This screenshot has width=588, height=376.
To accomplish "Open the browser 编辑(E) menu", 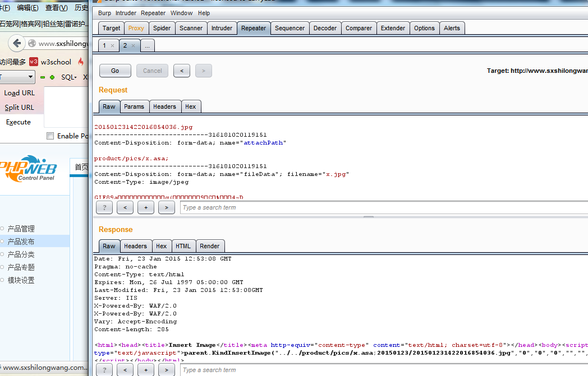I will 27,8.
